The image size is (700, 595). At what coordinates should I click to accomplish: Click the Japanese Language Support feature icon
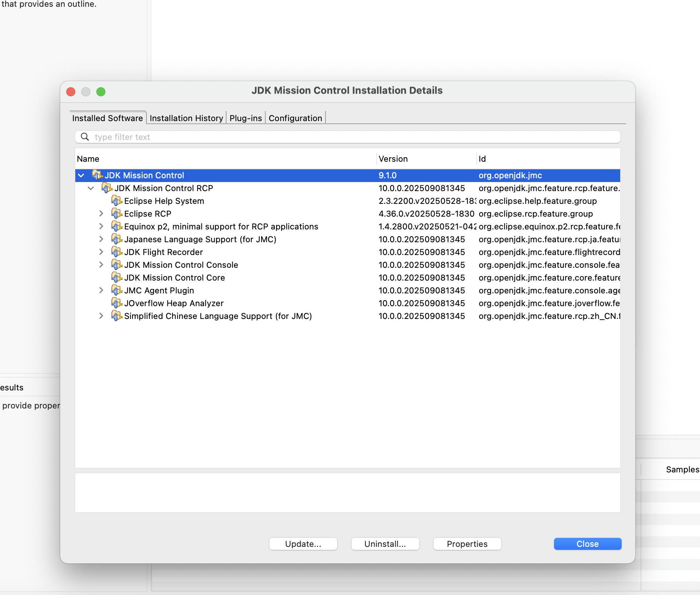click(x=117, y=239)
